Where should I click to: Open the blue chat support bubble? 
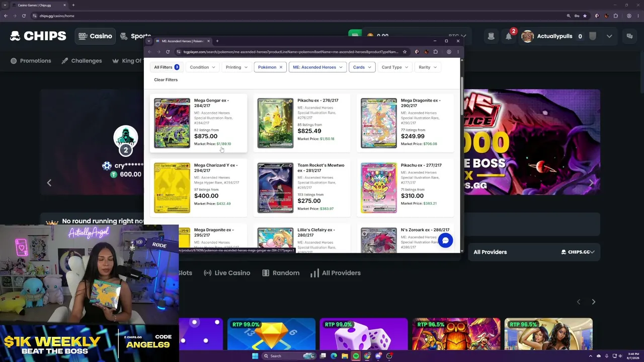(445, 240)
